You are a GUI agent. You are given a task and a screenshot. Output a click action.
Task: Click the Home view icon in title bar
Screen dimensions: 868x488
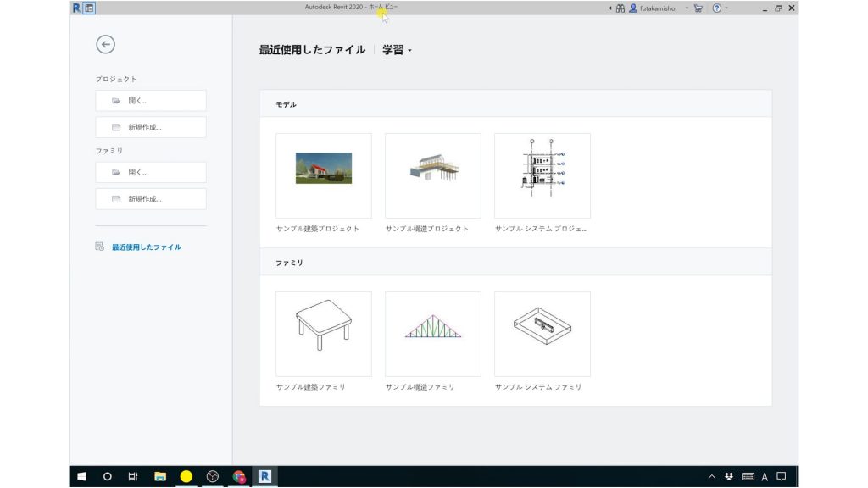pos(89,7)
